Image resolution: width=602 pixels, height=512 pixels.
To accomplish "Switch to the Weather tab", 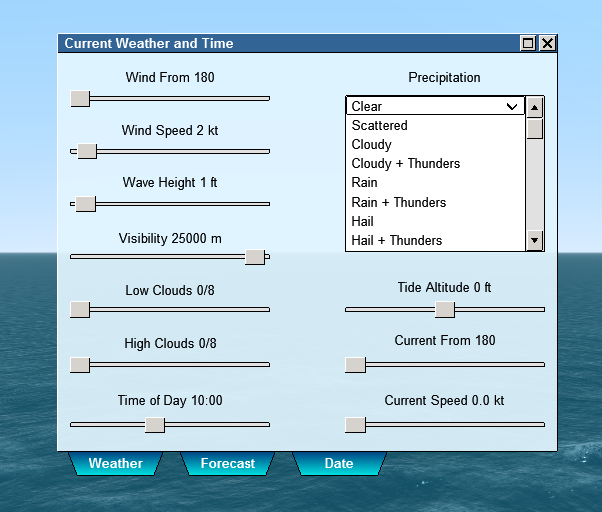I will (116, 463).
